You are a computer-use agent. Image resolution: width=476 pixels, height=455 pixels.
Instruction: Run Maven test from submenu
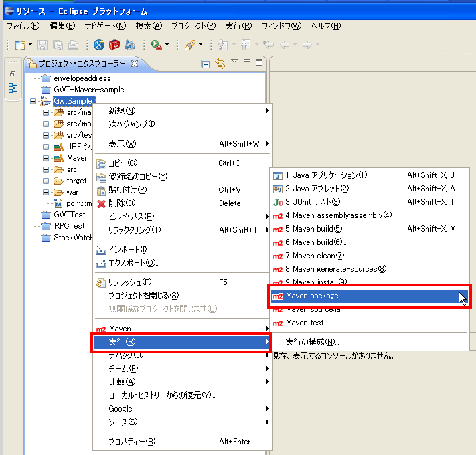[370, 323]
